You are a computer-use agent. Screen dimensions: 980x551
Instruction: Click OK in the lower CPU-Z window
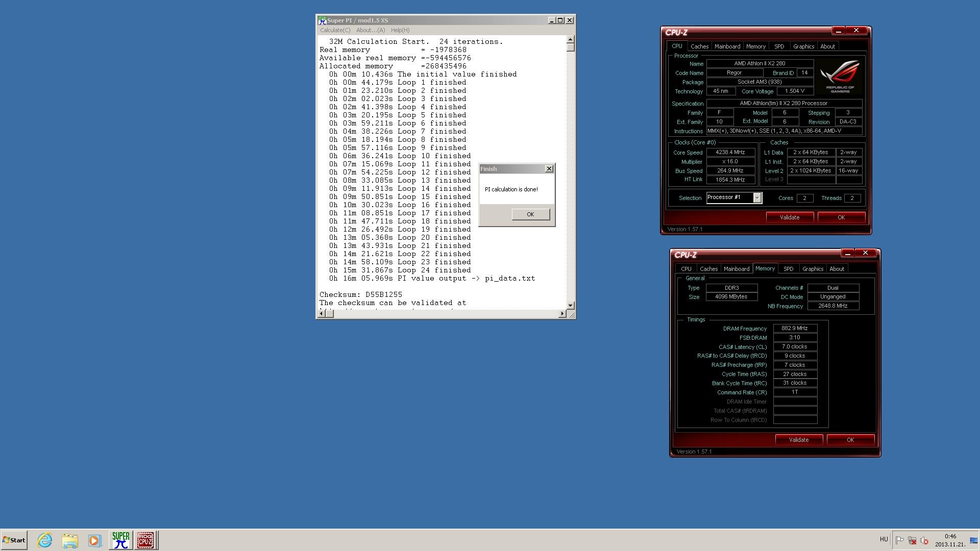[x=850, y=440]
